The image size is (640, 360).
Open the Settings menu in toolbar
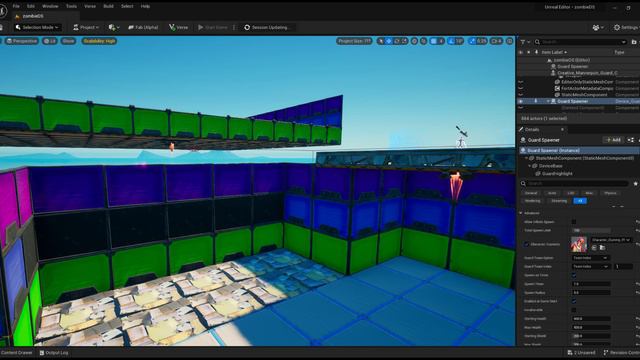[x=627, y=27]
